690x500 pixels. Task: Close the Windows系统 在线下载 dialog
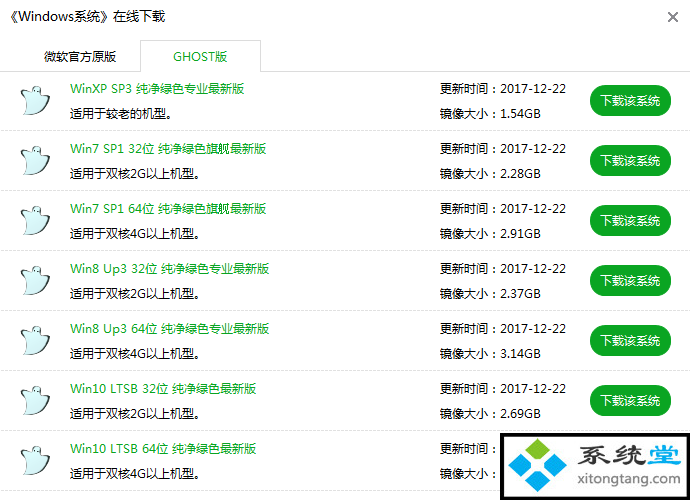point(672,17)
